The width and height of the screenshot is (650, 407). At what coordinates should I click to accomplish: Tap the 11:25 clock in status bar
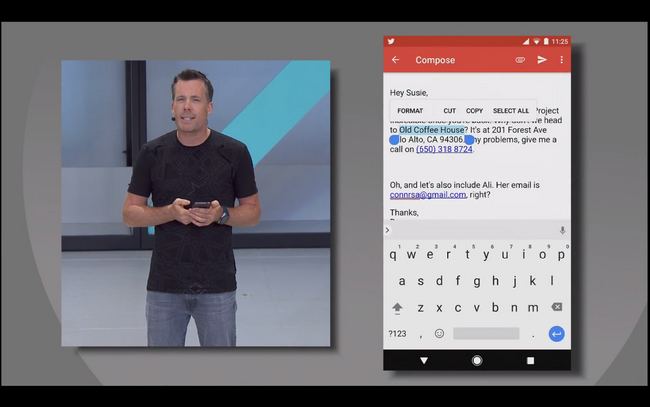point(560,41)
